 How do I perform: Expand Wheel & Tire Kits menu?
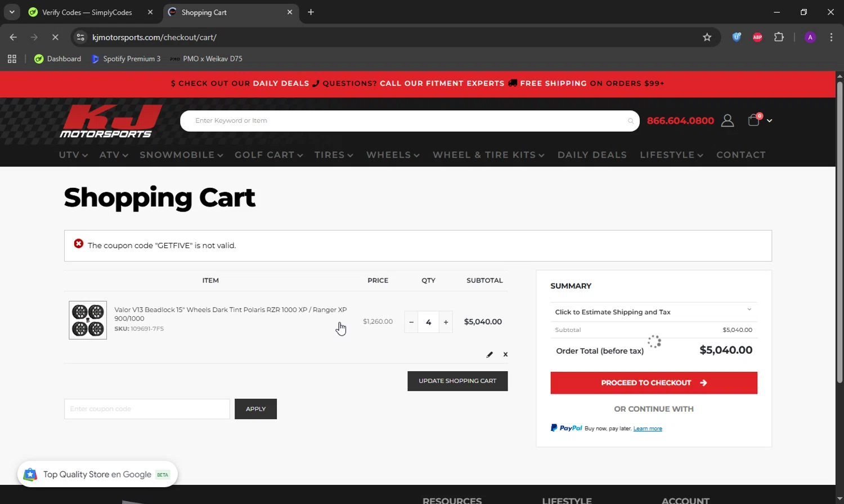click(488, 155)
